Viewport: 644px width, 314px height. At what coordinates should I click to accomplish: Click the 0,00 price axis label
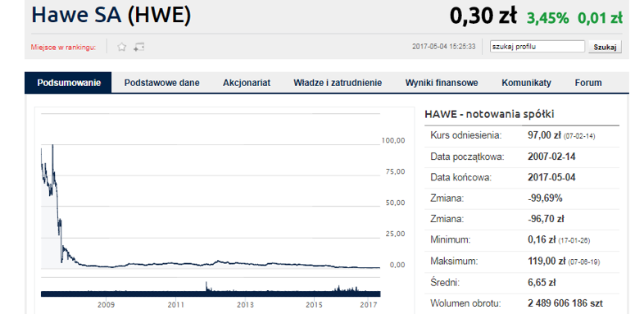397,265
